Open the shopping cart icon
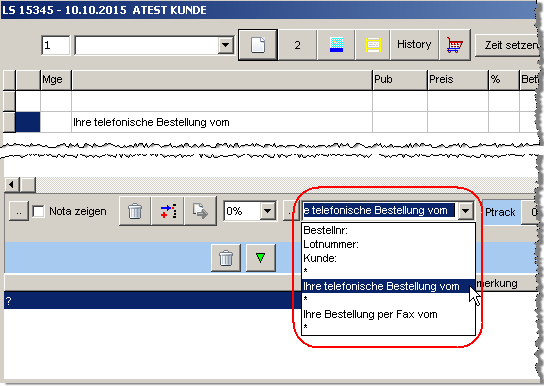The width and height of the screenshot is (544, 386). coord(455,45)
